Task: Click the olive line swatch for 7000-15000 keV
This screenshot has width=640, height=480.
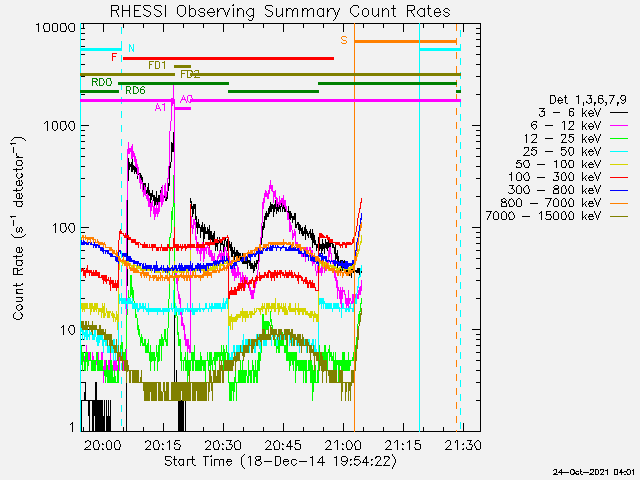Action: (x=619, y=216)
